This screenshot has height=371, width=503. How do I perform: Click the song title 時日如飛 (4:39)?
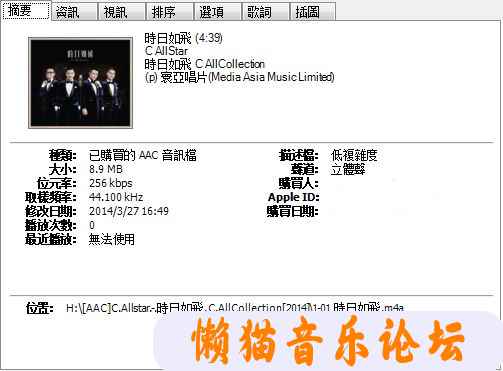[x=183, y=38]
